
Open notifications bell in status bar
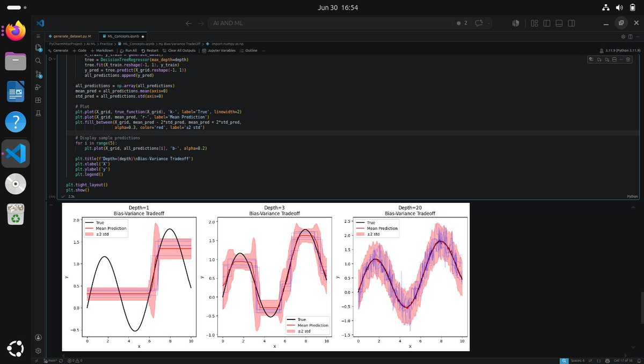click(639, 361)
